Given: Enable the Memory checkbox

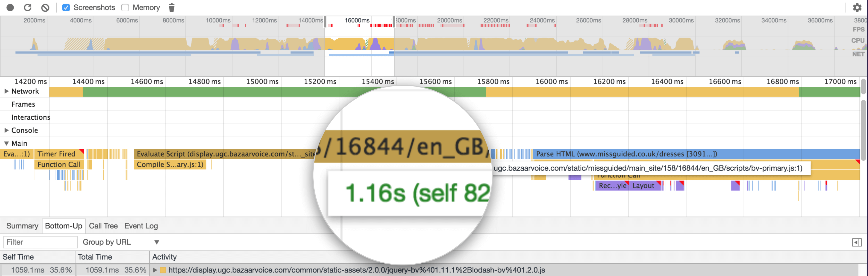Looking at the screenshot, I should tap(125, 7).
